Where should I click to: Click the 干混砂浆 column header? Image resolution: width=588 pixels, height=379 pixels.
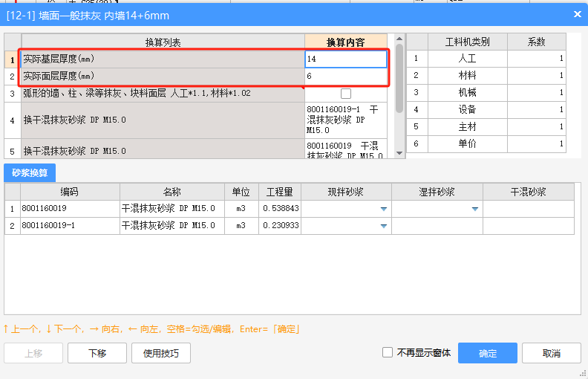point(529,192)
